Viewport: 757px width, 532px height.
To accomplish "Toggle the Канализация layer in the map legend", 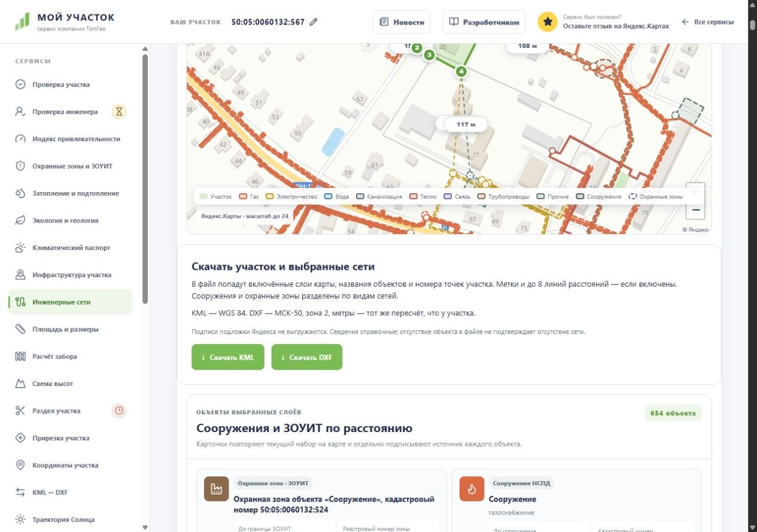I will point(379,196).
